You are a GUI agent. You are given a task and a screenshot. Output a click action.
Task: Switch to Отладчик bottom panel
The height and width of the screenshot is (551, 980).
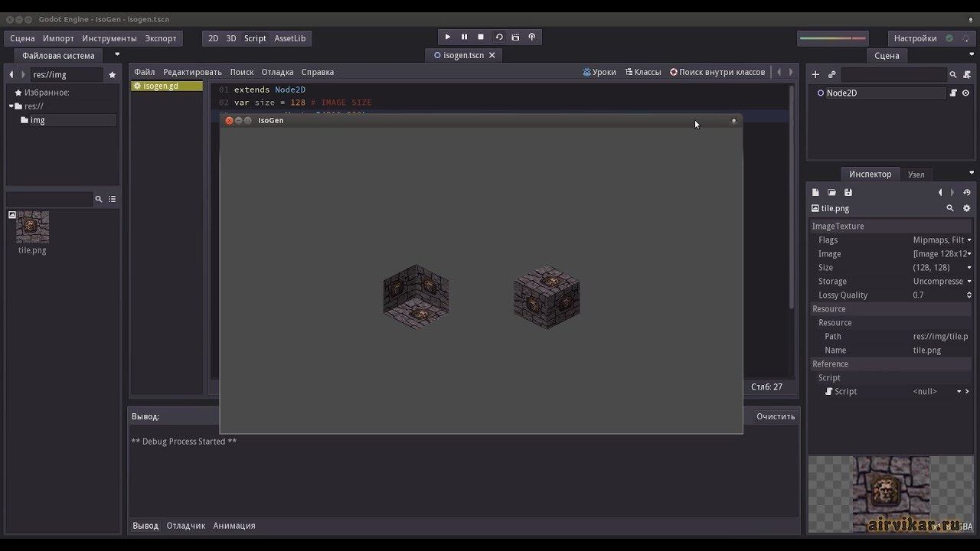coord(186,526)
